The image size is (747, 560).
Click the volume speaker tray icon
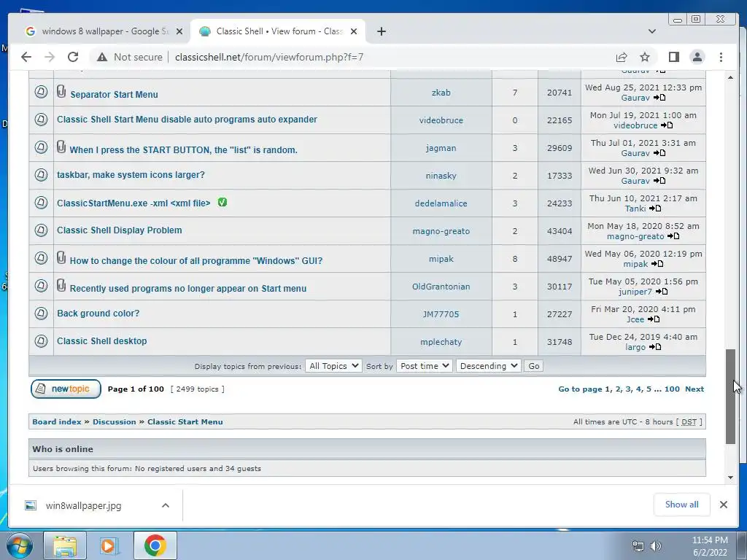pos(656,546)
